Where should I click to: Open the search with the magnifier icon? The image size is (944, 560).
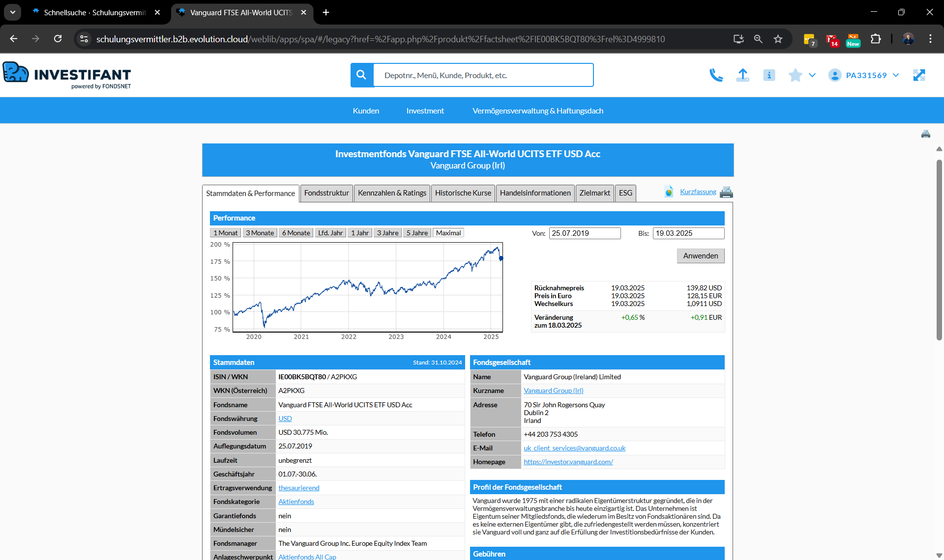coord(361,75)
